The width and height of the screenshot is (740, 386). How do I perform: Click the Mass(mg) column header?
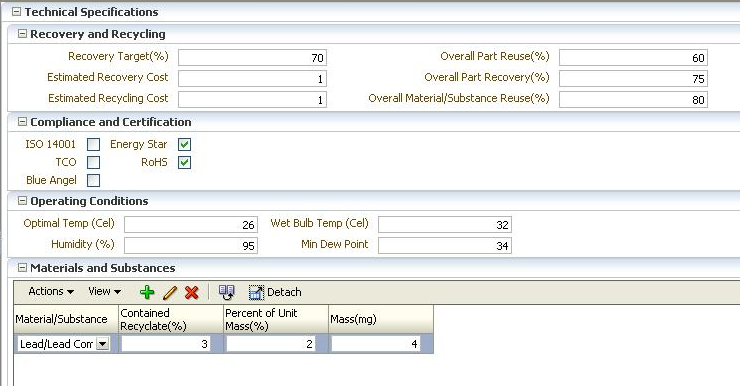[381, 319]
